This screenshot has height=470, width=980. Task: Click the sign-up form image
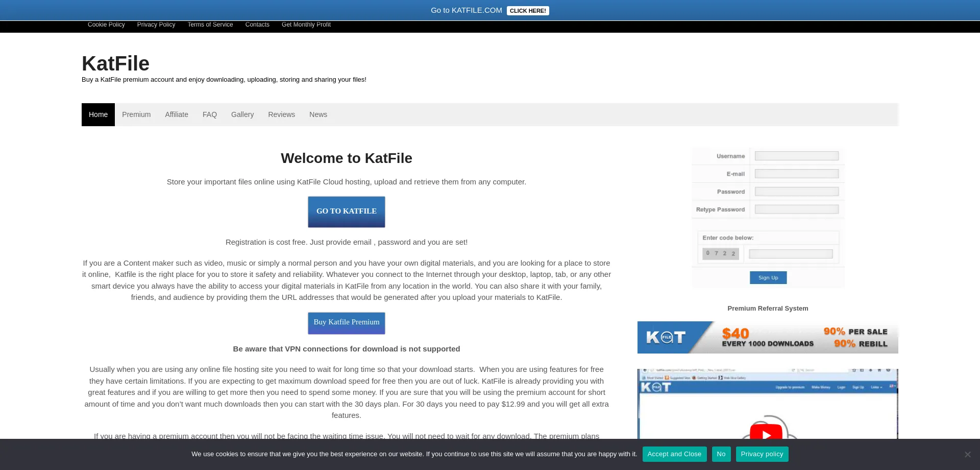click(x=768, y=218)
